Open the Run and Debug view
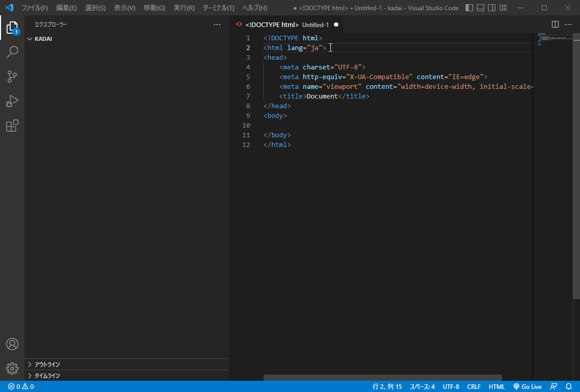Screen dimensions: 580x392 click(12, 101)
